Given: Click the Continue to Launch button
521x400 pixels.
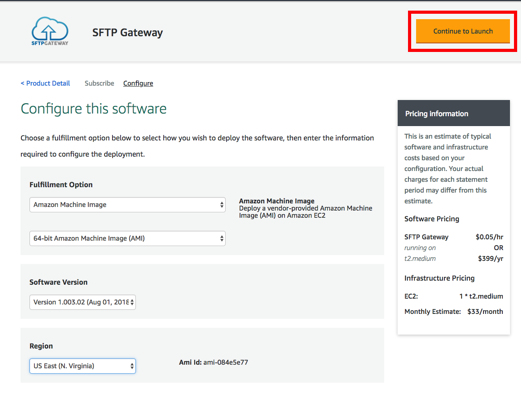Looking at the screenshot, I should [x=463, y=31].
